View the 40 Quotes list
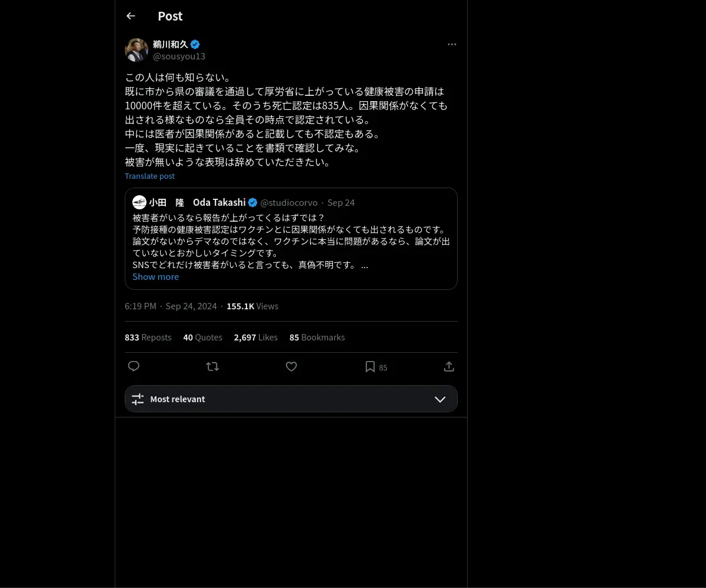 [202, 338]
